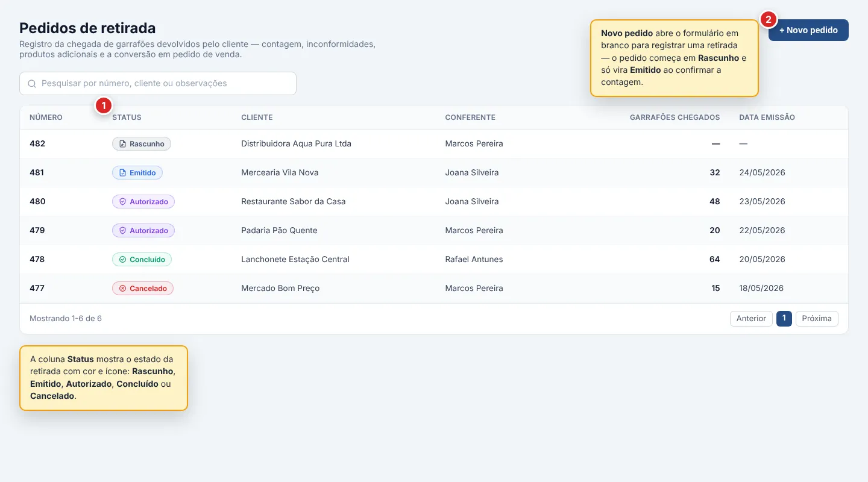Click Autorizado badge for order 479
The image size is (868, 482).
143,231
